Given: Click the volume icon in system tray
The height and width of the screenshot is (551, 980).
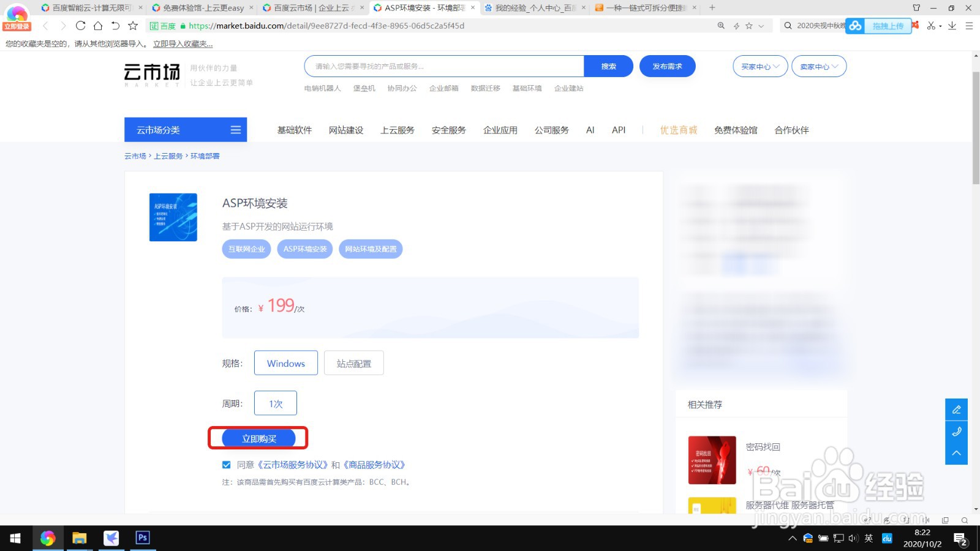Looking at the screenshot, I should click(x=853, y=539).
